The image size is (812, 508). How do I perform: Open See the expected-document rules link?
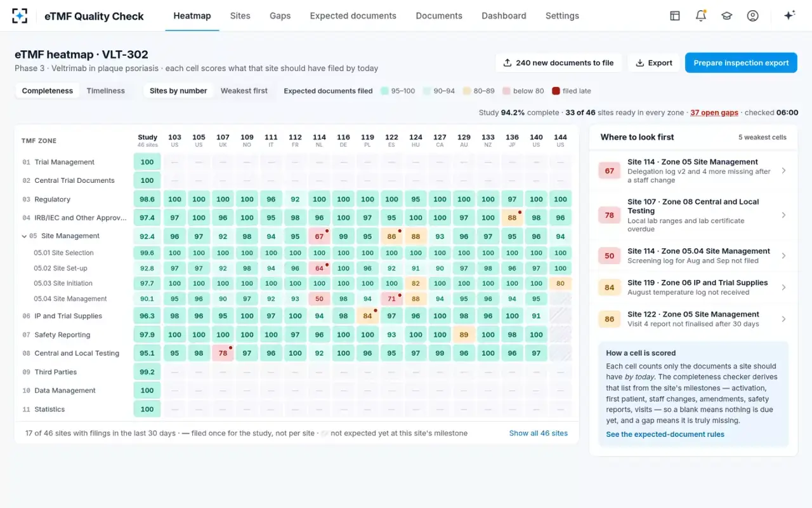tap(665, 434)
